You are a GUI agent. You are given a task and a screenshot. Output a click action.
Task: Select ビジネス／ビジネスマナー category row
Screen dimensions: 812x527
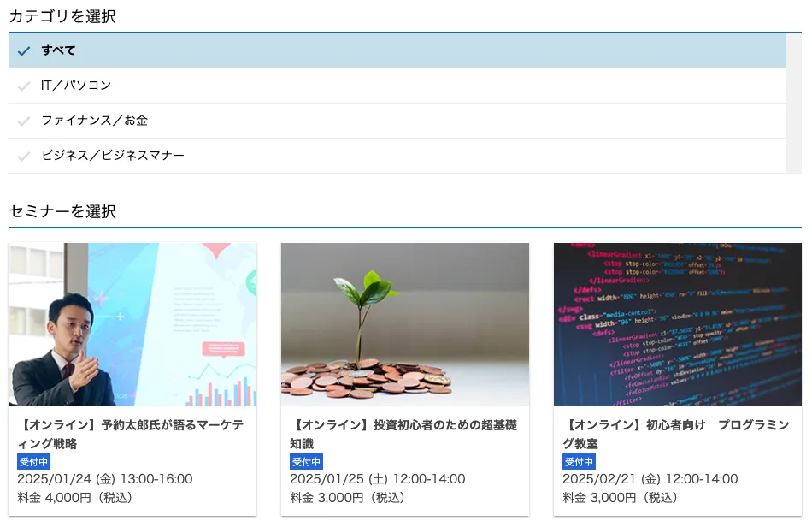pos(113,156)
